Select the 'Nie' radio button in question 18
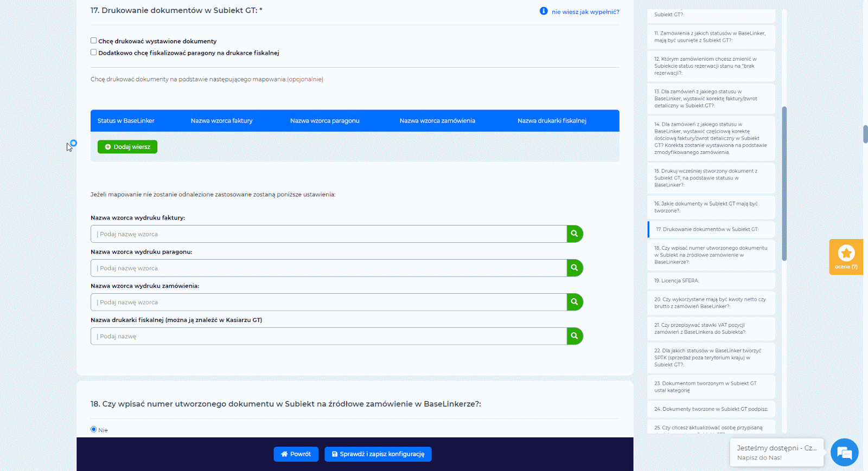This screenshot has height=471, width=868. point(94,429)
